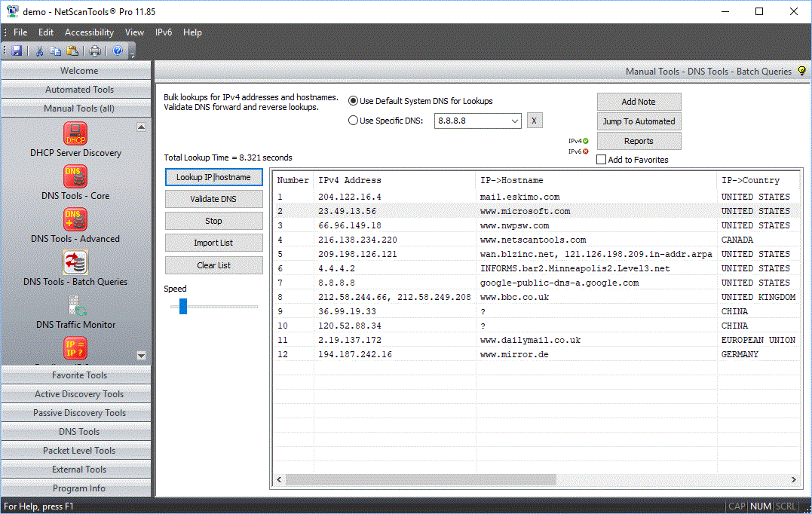Open the Accessibility menu

click(89, 32)
